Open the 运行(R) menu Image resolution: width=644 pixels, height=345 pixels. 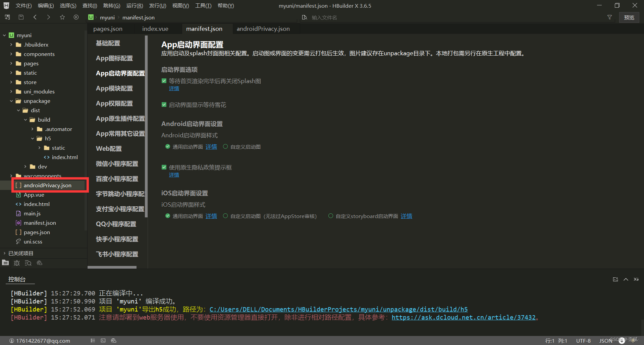[x=135, y=6]
